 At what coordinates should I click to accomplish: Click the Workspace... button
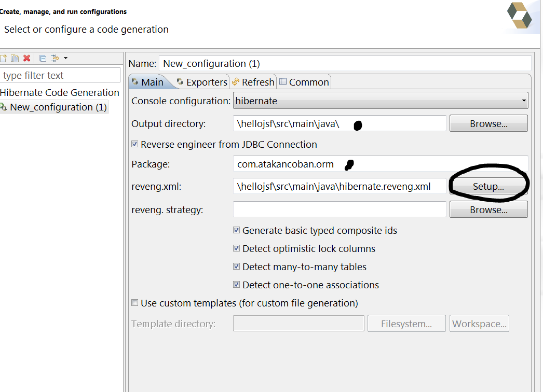pos(479,324)
